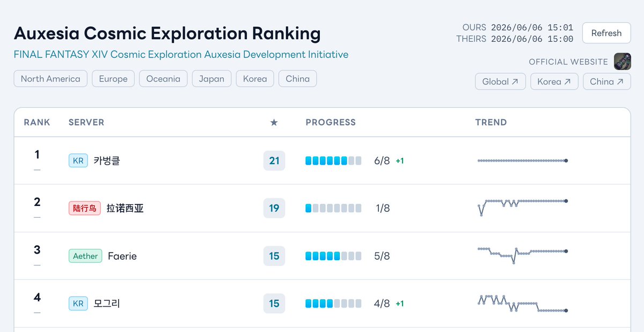Click the Aether datacenter tag
This screenshot has height=332, width=644.
click(x=85, y=256)
